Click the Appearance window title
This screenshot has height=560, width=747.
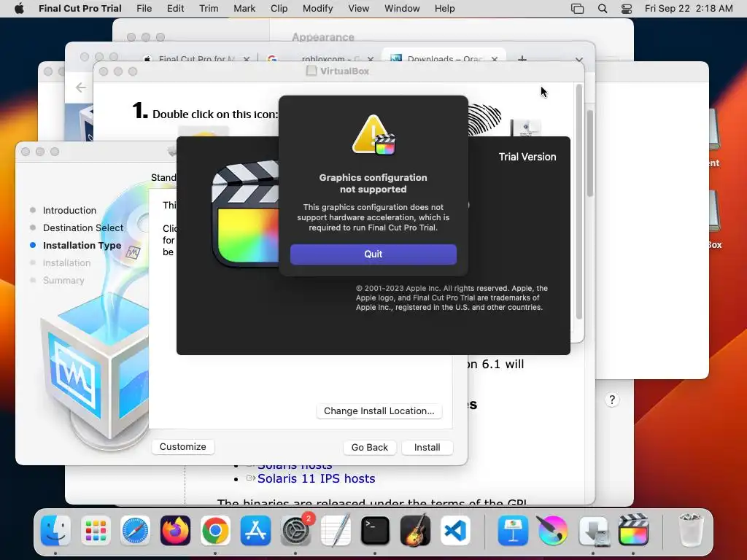(x=323, y=37)
